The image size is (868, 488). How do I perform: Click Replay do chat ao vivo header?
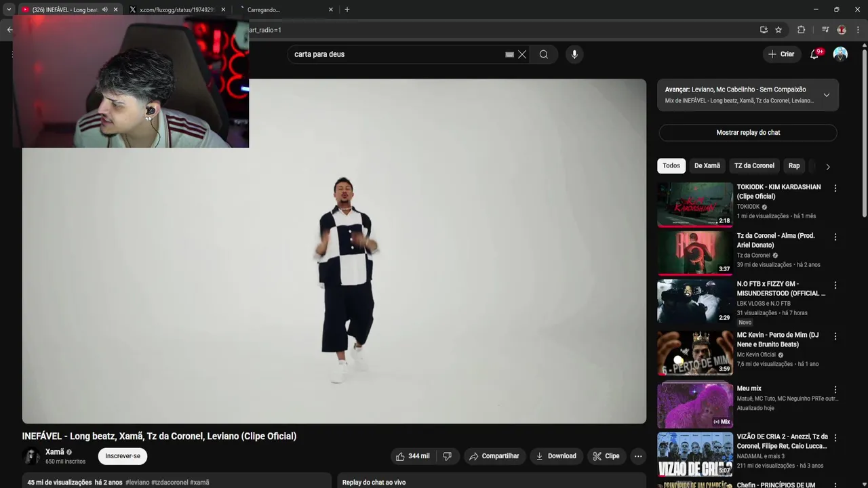click(374, 483)
